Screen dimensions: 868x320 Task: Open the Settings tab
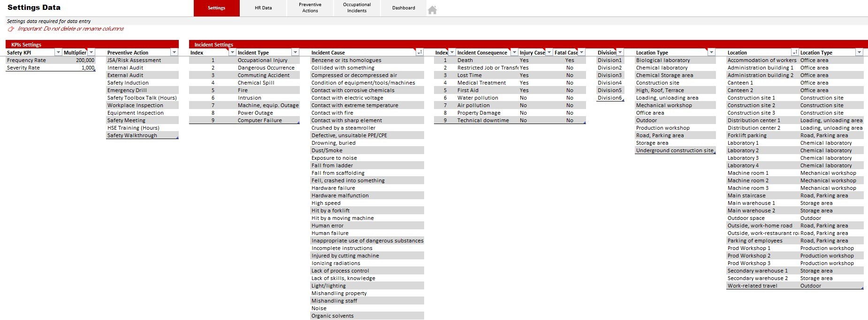tap(216, 8)
